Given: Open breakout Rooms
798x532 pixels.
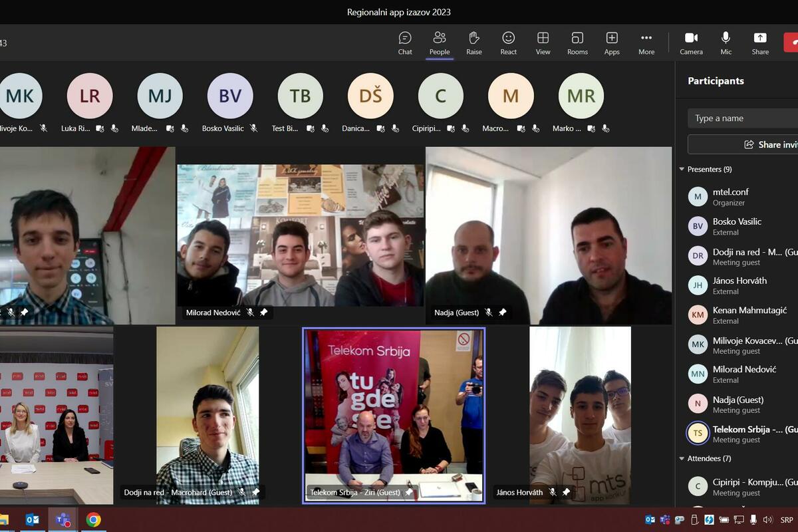Looking at the screenshot, I should tap(577, 43).
